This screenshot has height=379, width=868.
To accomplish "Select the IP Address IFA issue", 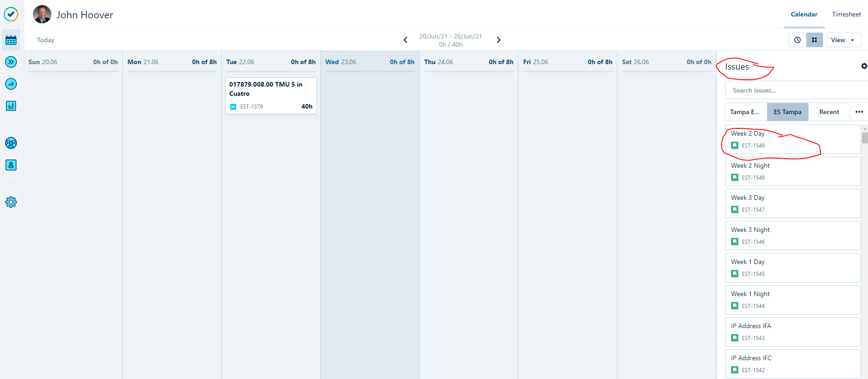I will click(793, 332).
